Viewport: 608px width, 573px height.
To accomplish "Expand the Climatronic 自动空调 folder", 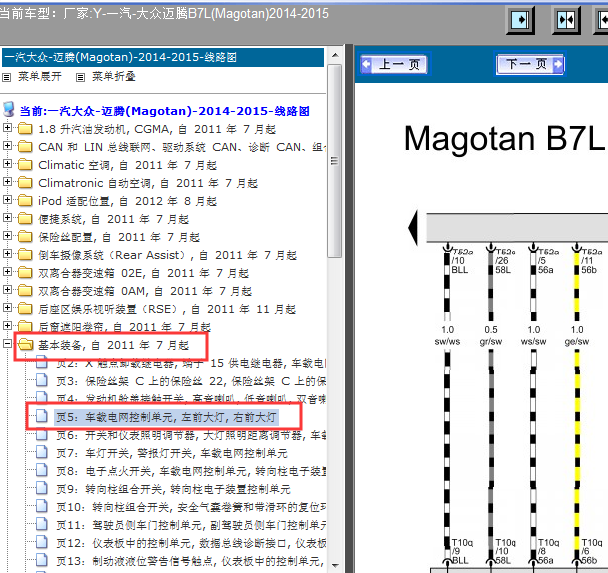I will click(x=7, y=181).
